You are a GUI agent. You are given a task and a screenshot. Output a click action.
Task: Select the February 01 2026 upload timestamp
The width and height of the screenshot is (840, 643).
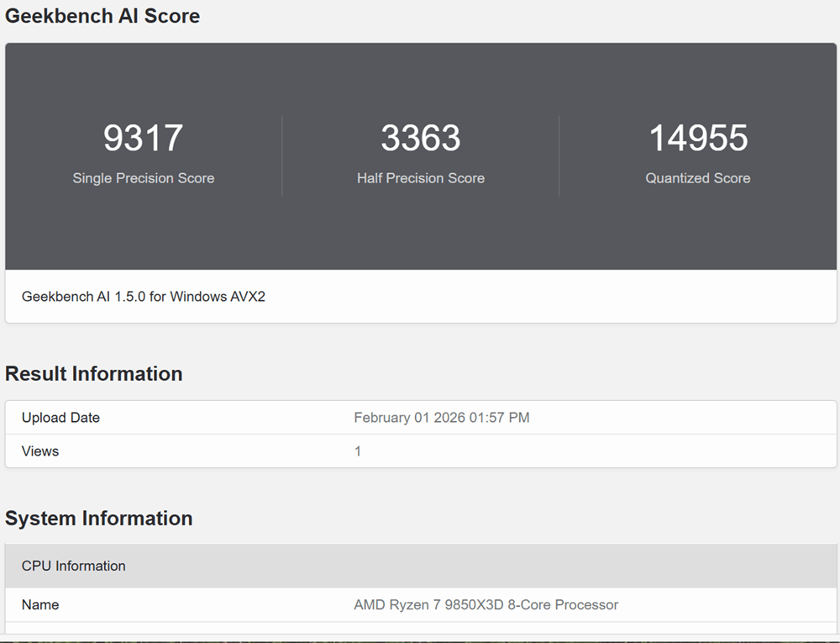coord(441,418)
